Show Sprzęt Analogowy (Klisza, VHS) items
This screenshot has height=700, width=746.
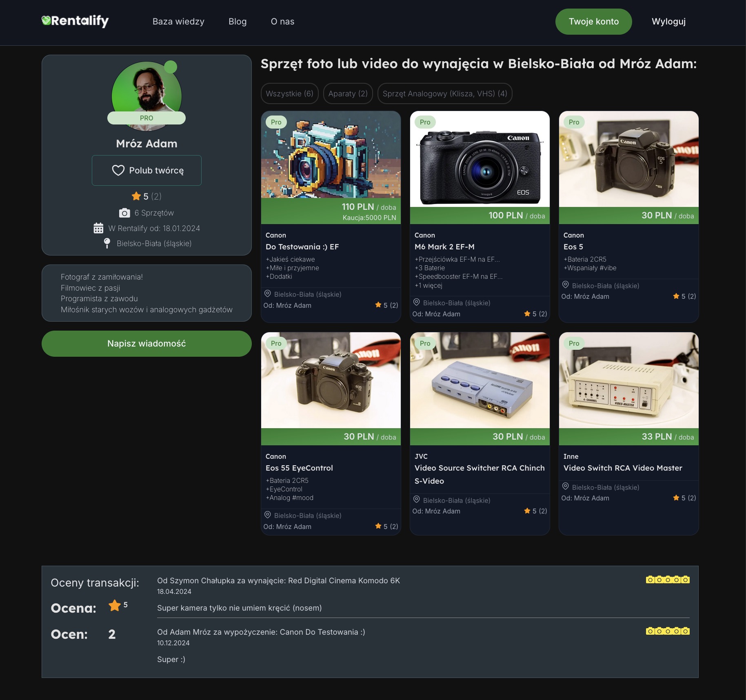tap(444, 93)
